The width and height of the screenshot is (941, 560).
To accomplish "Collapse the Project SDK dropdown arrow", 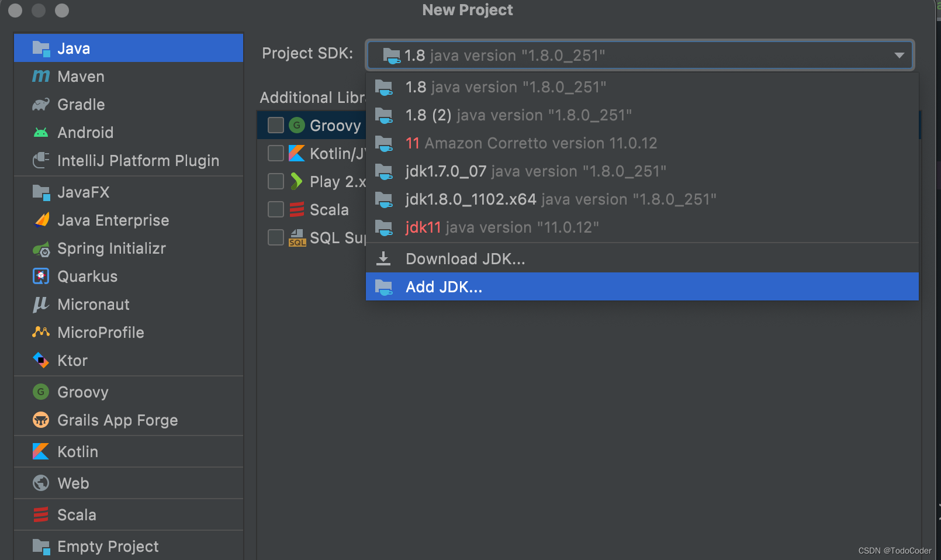I will pyautogui.click(x=899, y=56).
